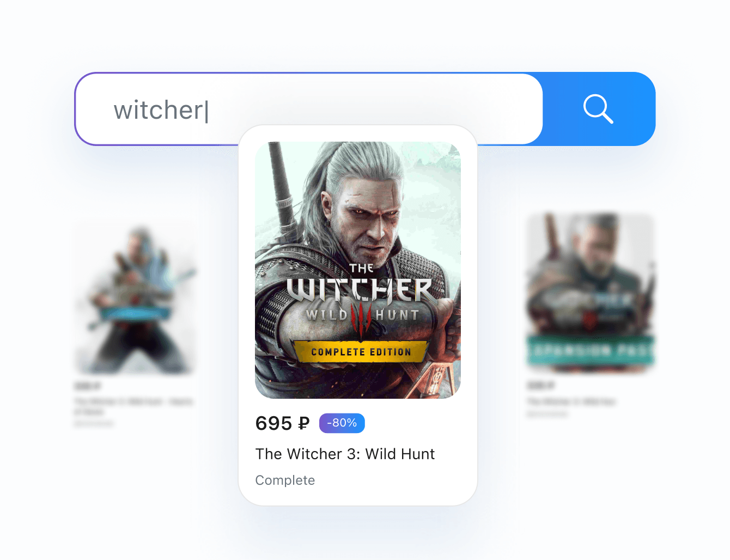The image size is (730, 560).
Task: Focus the search field containing 'witcher'
Action: (309, 109)
